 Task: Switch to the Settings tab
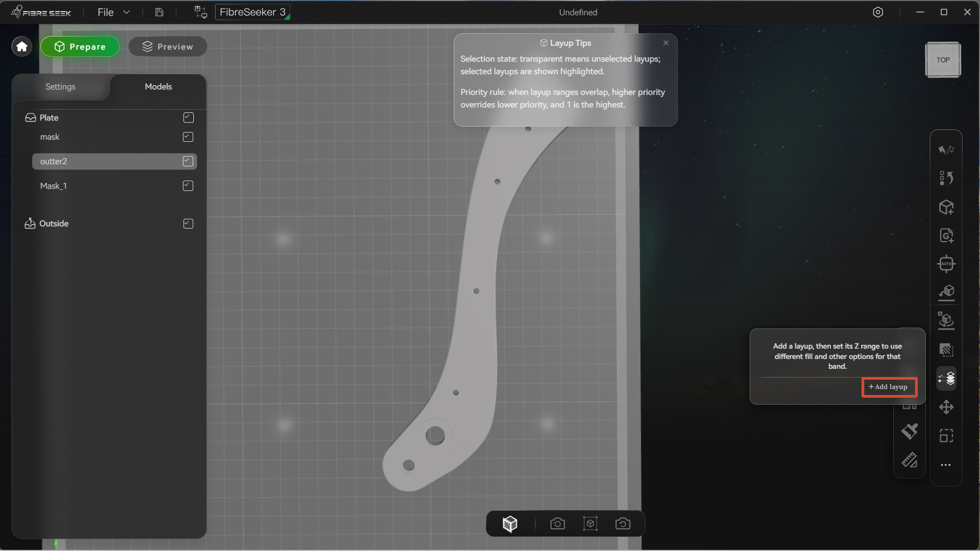point(61,87)
